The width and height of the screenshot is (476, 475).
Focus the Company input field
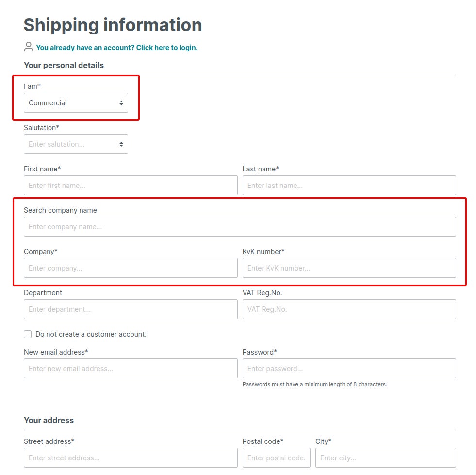pyautogui.click(x=131, y=268)
